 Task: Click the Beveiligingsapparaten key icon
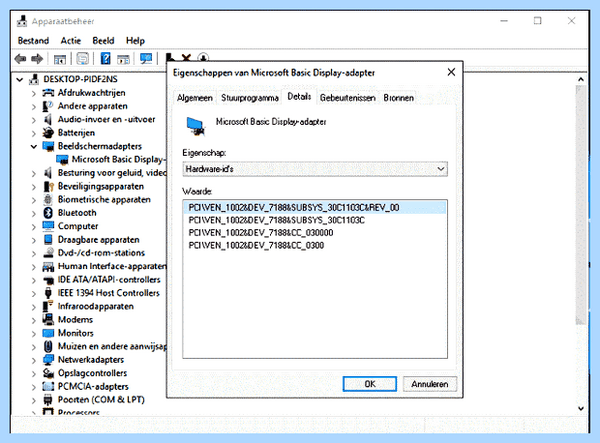click(x=48, y=186)
